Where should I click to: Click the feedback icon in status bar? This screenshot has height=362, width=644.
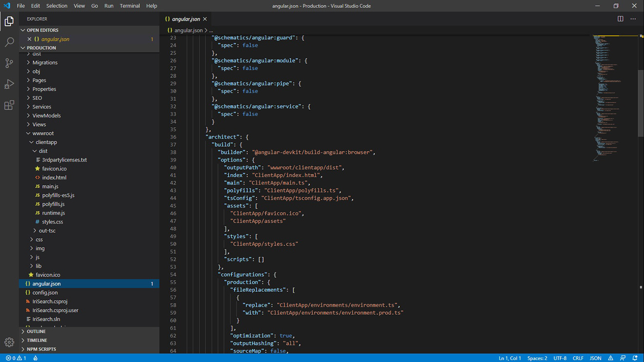pyautogui.click(x=623, y=358)
